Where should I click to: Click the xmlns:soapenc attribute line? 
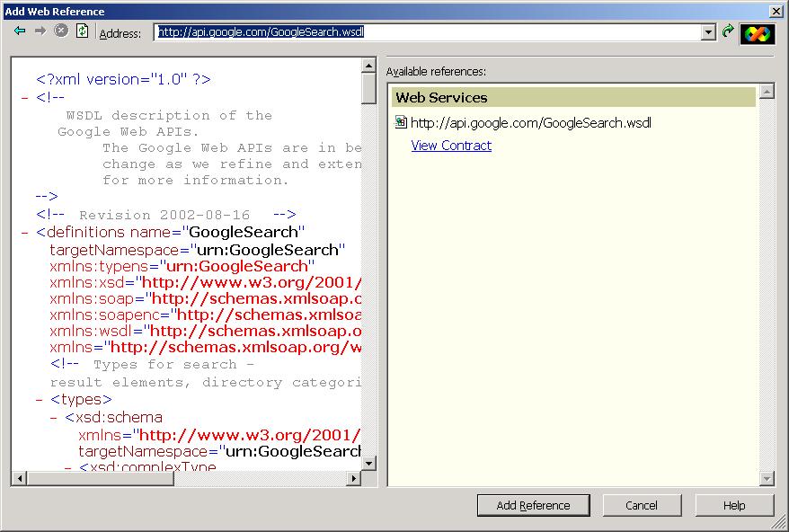point(205,315)
